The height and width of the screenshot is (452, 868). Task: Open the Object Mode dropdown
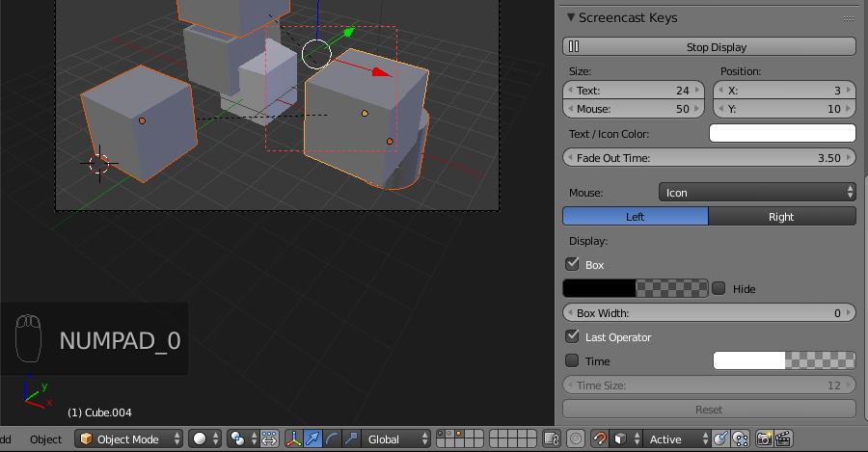click(x=129, y=439)
